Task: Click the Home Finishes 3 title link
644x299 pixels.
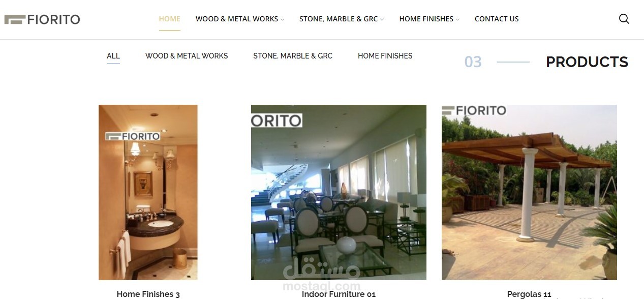Action: coord(148,294)
